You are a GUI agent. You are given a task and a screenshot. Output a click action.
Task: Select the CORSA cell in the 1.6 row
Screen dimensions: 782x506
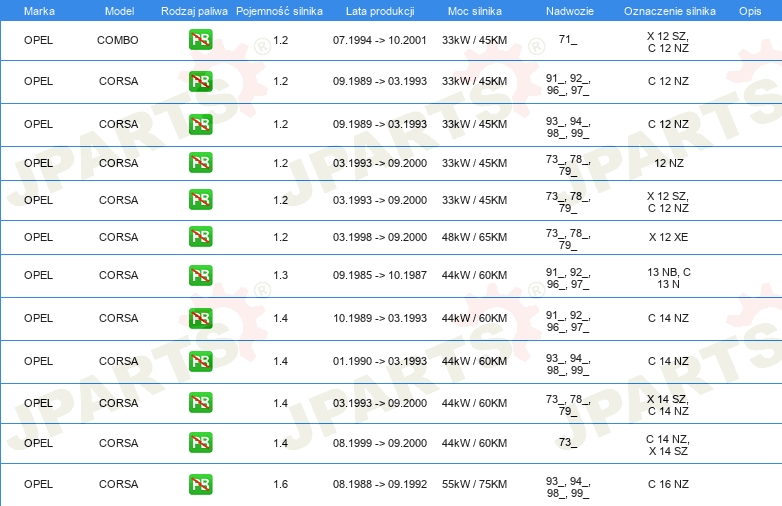(x=118, y=484)
